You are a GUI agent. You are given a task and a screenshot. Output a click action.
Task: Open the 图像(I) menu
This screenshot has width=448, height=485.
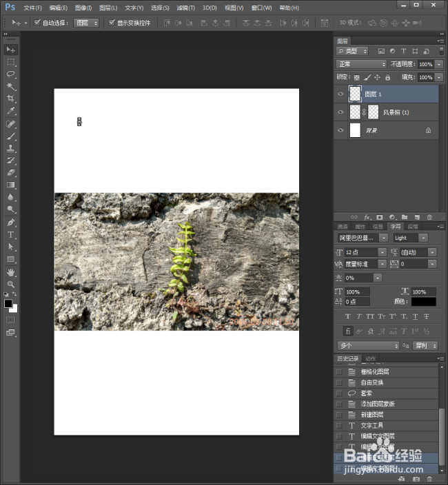[x=83, y=8]
